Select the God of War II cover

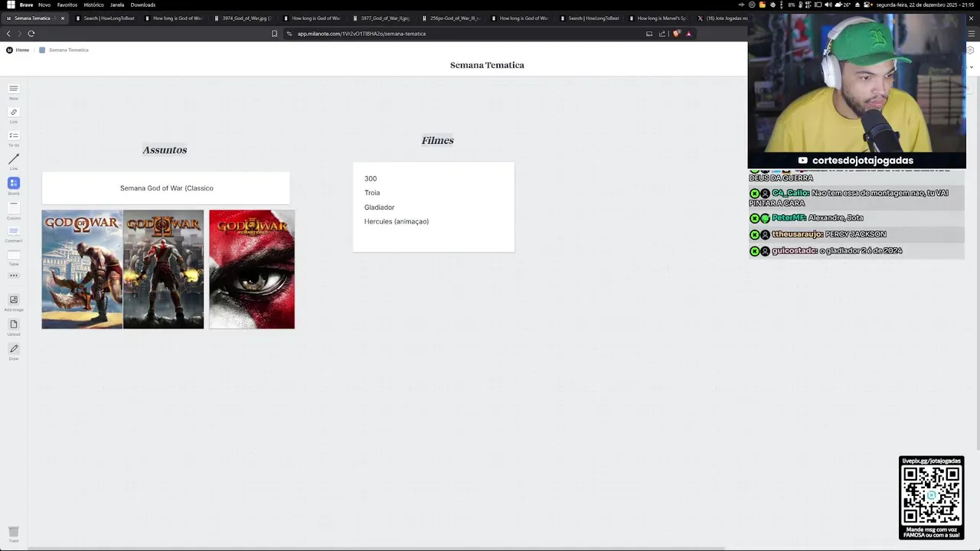click(x=163, y=269)
